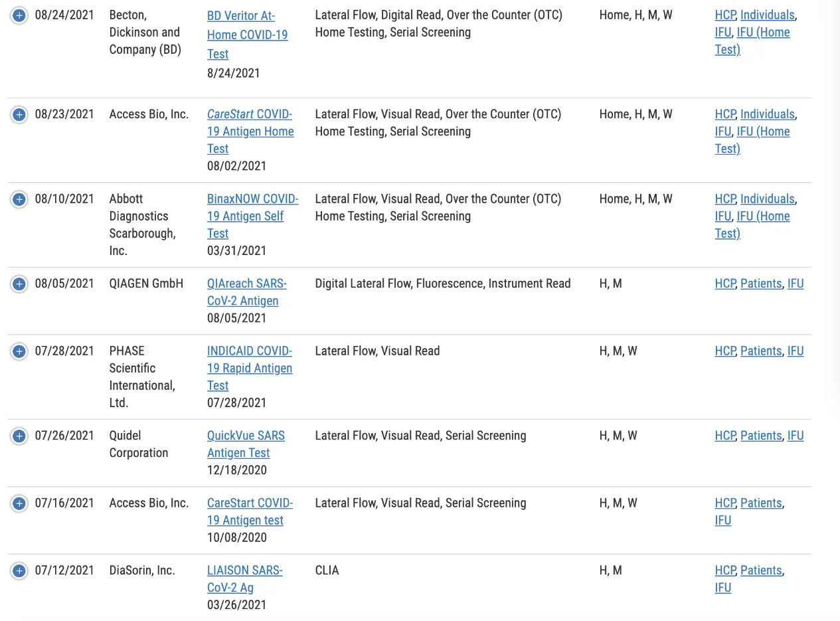The image size is (840, 621).
Task: Select the 'DiaSorin, Inc.' developer cell
Action: click(142, 571)
